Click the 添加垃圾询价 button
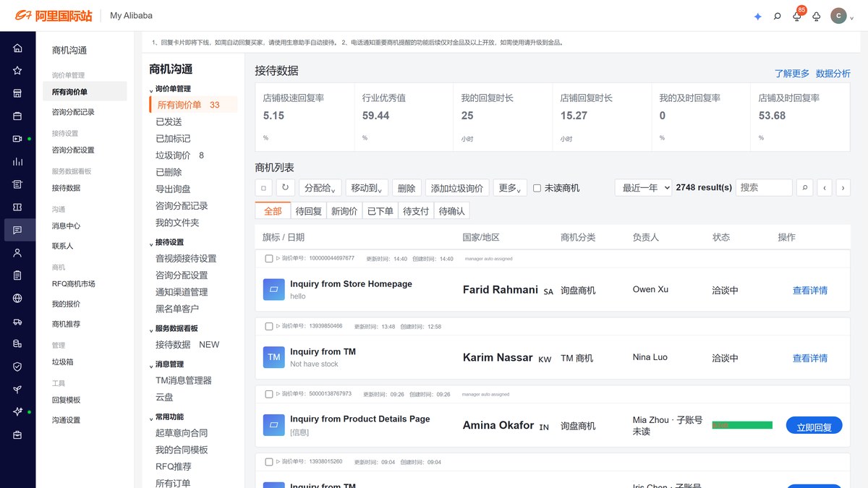 457,188
